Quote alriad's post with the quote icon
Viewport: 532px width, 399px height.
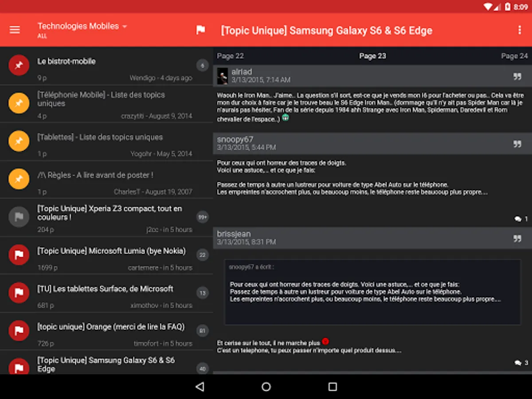tap(517, 76)
